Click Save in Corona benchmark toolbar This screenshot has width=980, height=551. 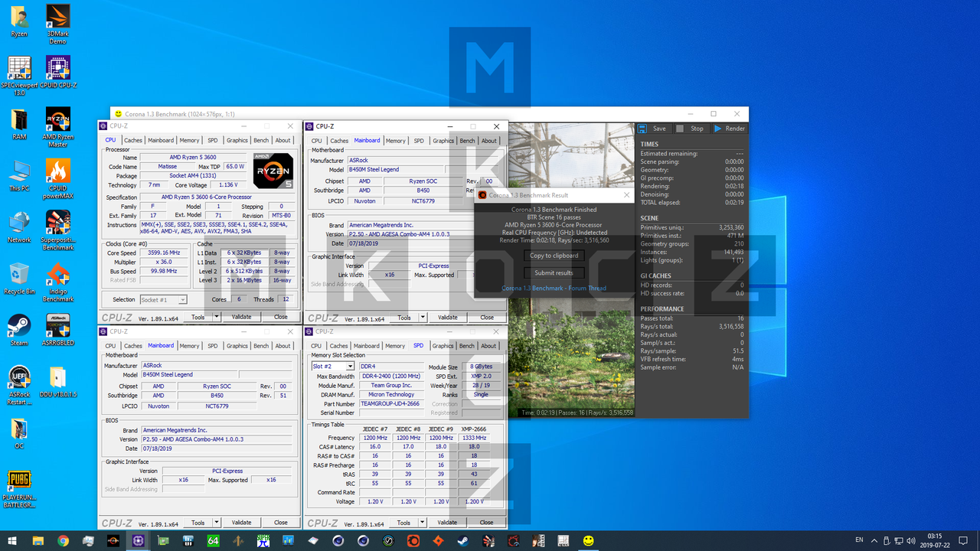point(652,129)
